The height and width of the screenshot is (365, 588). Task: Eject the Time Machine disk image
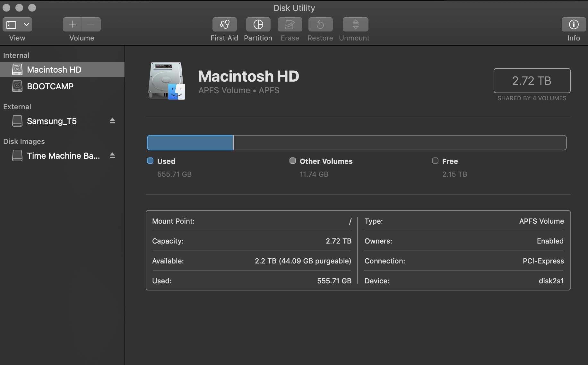click(x=112, y=156)
